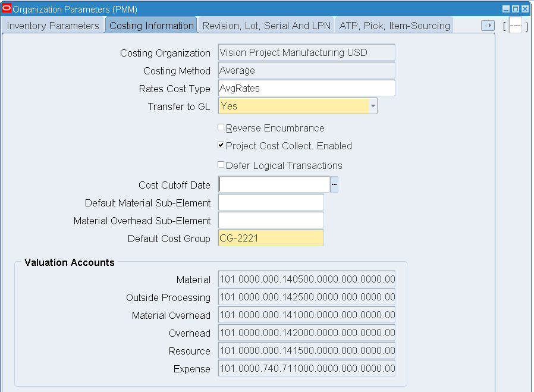
Task: Click the Costing Organization label
Action: point(165,54)
